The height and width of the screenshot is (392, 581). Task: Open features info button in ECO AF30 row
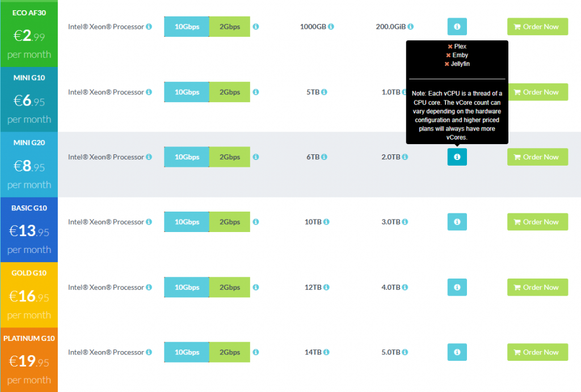[457, 27]
